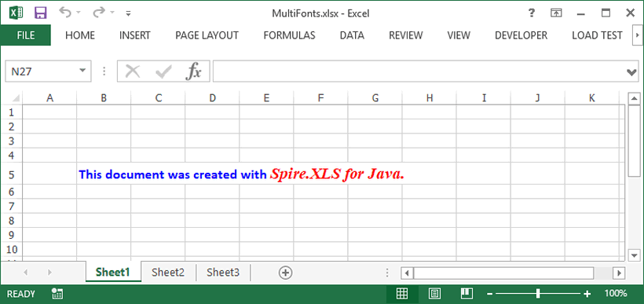644x304 pixels.
Task: Confirm entry with the checkmark icon
Action: tap(163, 72)
